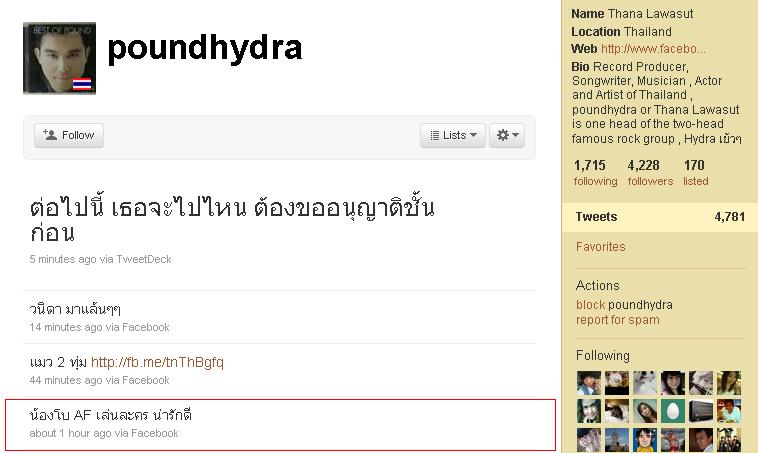758x453 pixels.
Task: Open first avatar in Following grid
Action: 588,383
